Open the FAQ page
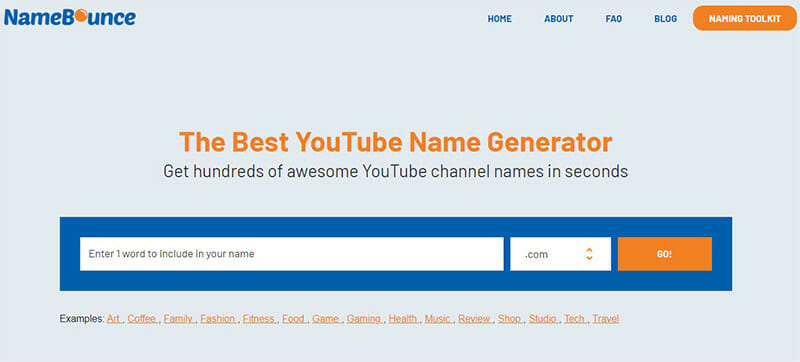Screen dimensions: 800x362 click(614, 19)
